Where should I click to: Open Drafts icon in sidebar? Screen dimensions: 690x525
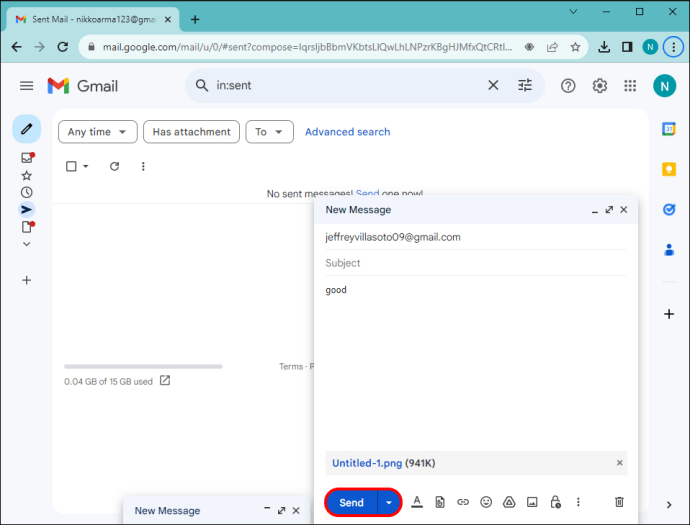pos(27,227)
